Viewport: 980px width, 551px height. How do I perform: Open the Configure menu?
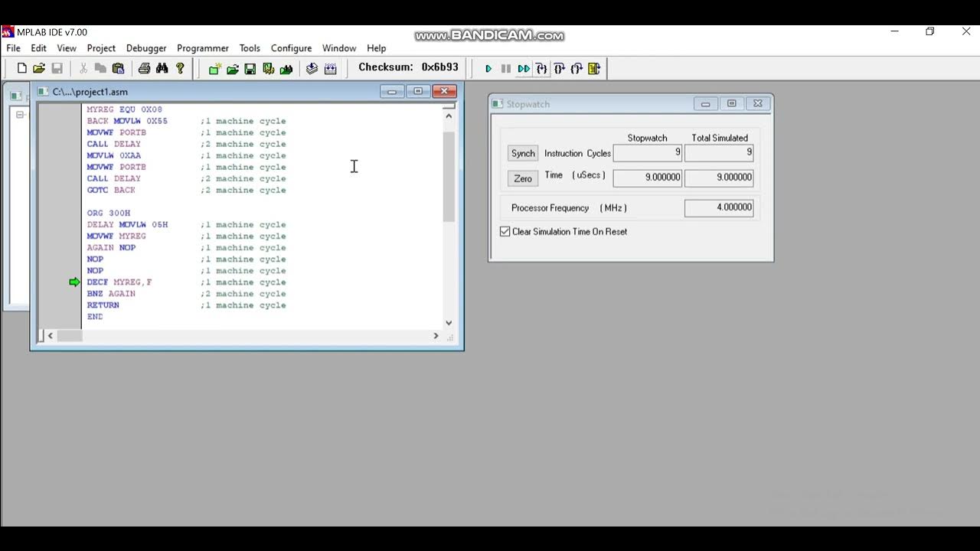(291, 47)
